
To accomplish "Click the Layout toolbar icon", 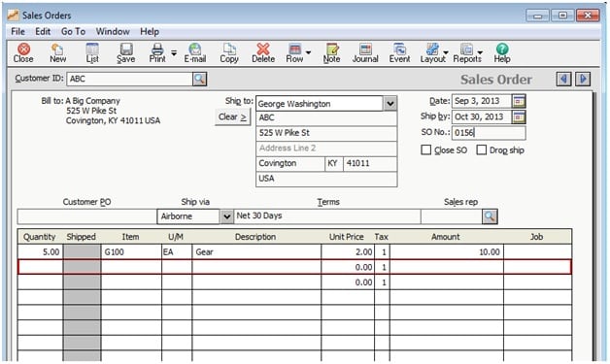I will (432, 52).
